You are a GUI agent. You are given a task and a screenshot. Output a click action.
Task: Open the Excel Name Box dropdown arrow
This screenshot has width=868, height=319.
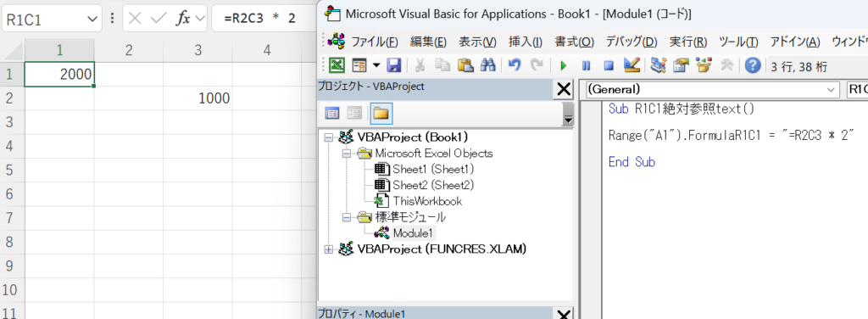(x=92, y=19)
